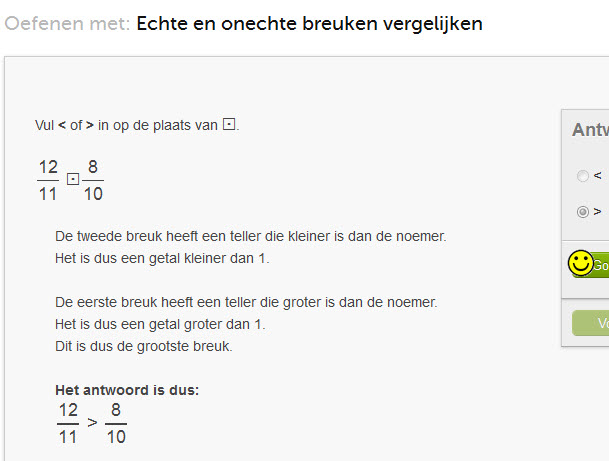Select the less-than radio button
Image resolution: width=609 pixels, height=461 pixels.
(582, 176)
